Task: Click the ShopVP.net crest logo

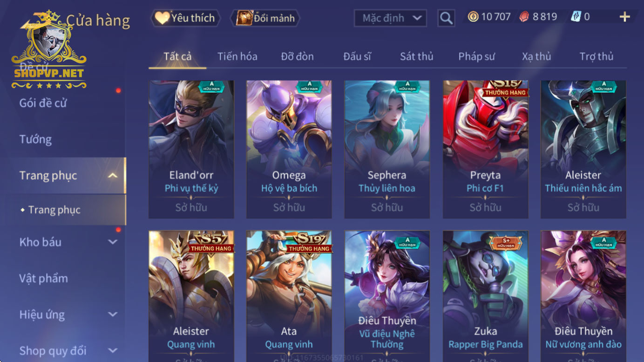Action: [49, 49]
